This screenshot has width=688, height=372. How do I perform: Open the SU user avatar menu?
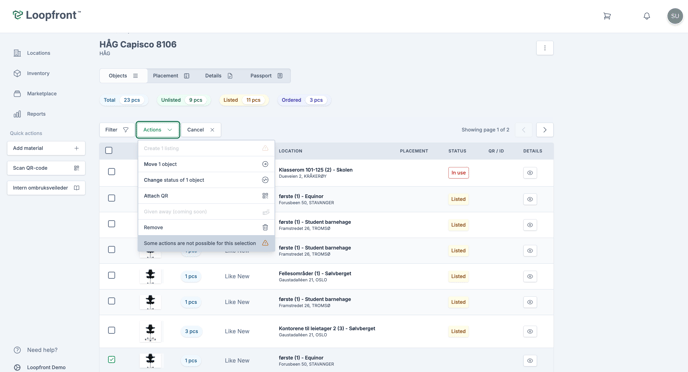[x=675, y=16]
